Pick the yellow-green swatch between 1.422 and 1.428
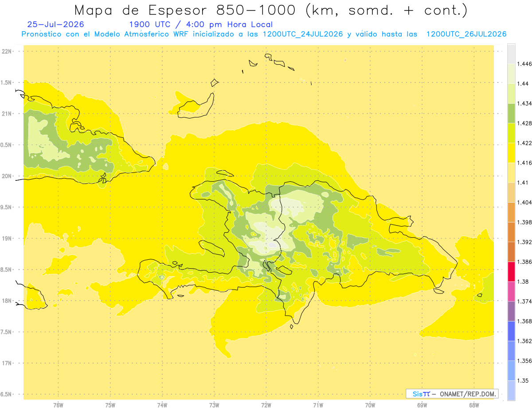This screenshot has width=532, height=411. [511, 133]
